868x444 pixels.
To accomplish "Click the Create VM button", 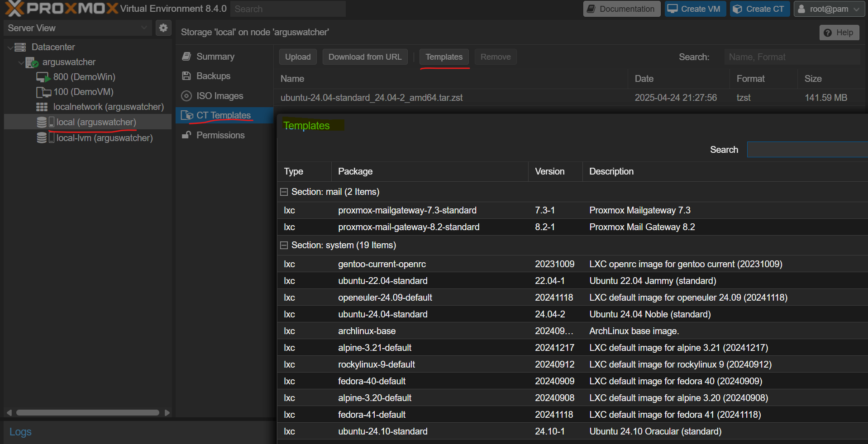I will (695, 9).
